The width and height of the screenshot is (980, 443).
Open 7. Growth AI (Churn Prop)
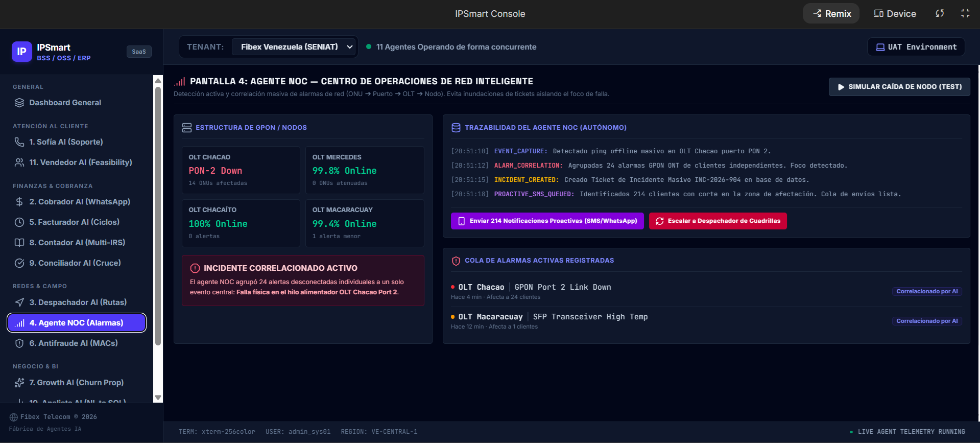77,383
